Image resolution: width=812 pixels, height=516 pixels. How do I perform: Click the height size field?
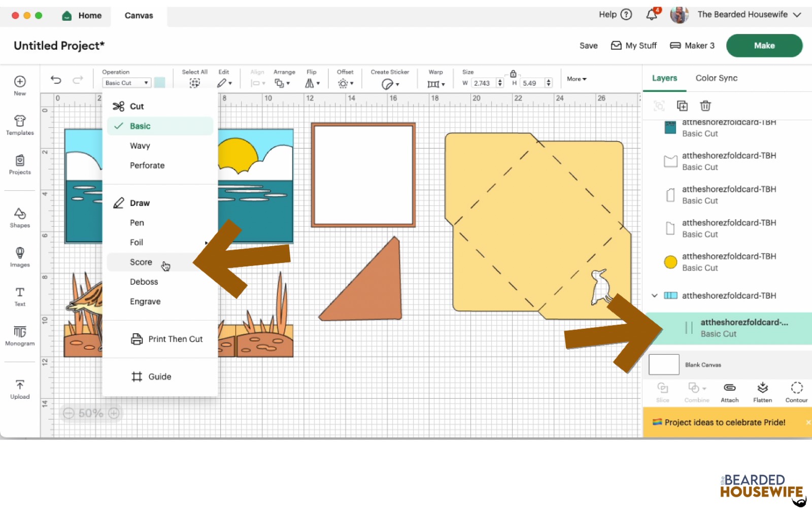coord(532,83)
